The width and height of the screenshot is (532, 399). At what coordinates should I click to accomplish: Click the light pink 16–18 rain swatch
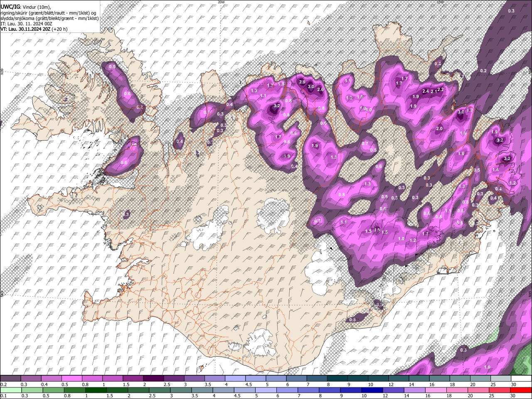pos(436,390)
